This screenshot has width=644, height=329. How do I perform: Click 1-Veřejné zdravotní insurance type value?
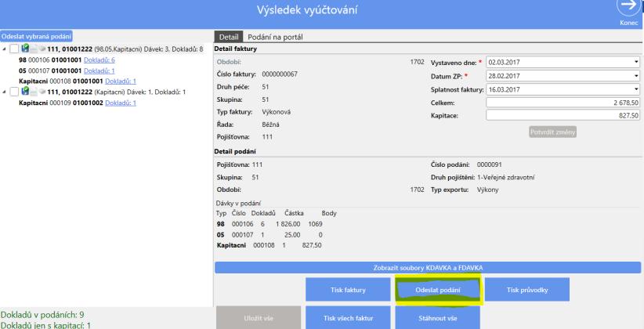pyautogui.click(x=505, y=178)
